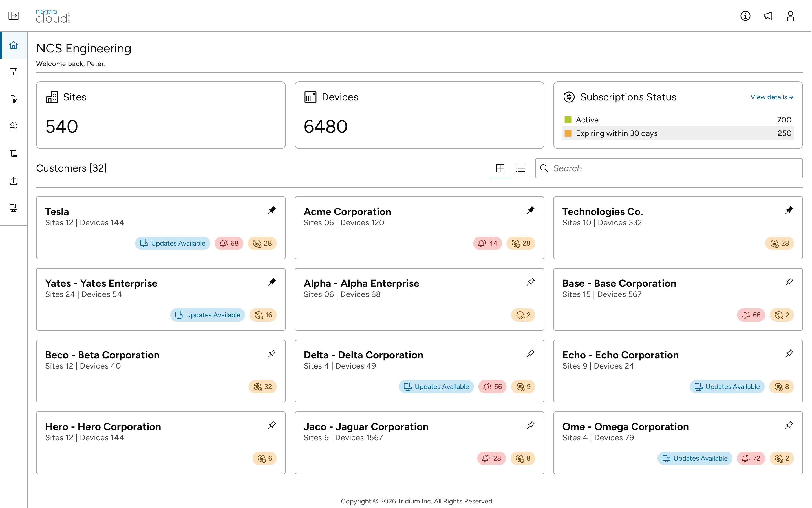The width and height of the screenshot is (812, 508).
Task: Click Beta Corporation's 32 subscriptions badge
Action: 262,387
